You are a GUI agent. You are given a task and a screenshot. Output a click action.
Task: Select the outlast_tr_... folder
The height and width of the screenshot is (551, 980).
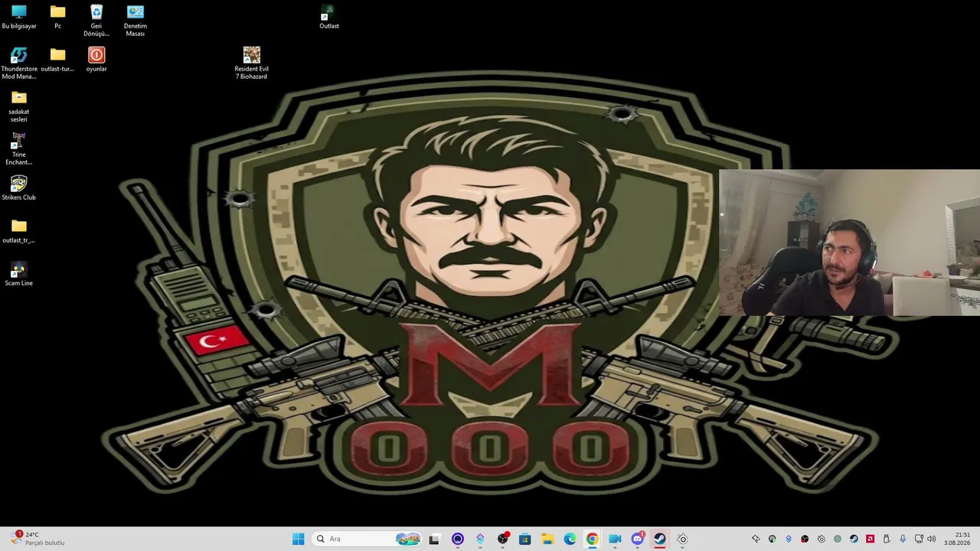pos(19,231)
